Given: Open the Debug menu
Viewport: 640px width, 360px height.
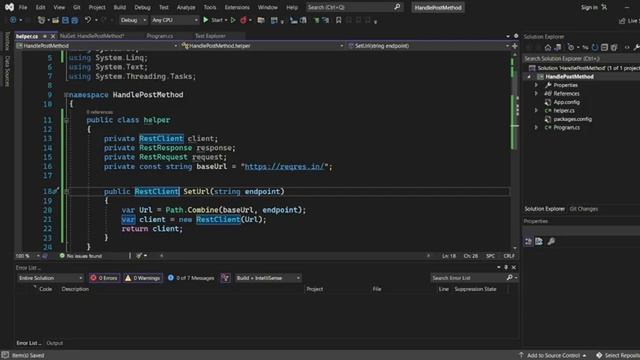Looking at the screenshot, I should [142, 7].
